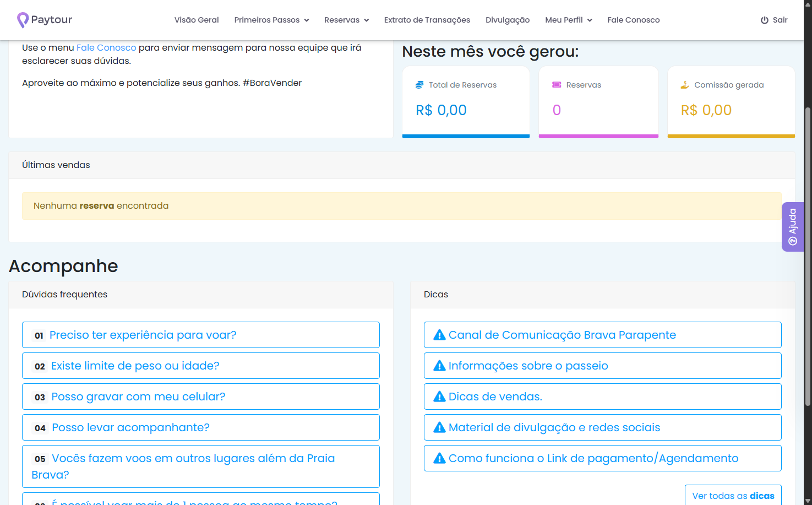Viewport: 812px width, 505px height.
Task: Click the Total de Reservas coins icon
Action: click(419, 85)
